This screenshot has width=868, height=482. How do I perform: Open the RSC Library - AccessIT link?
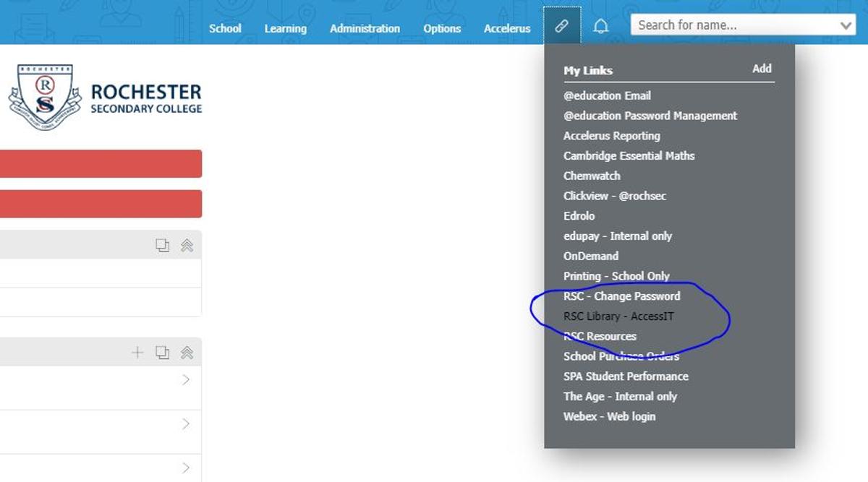pos(618,317)
